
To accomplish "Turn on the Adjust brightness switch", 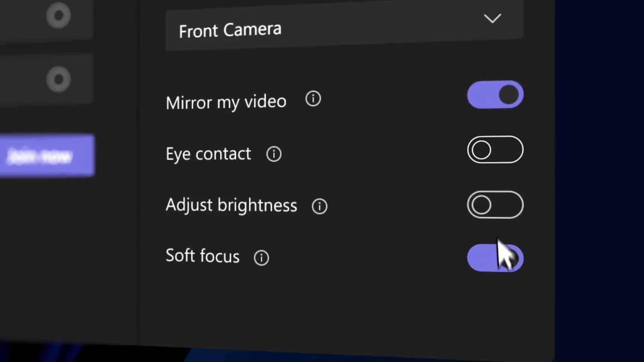I will [x=495, y=205].
